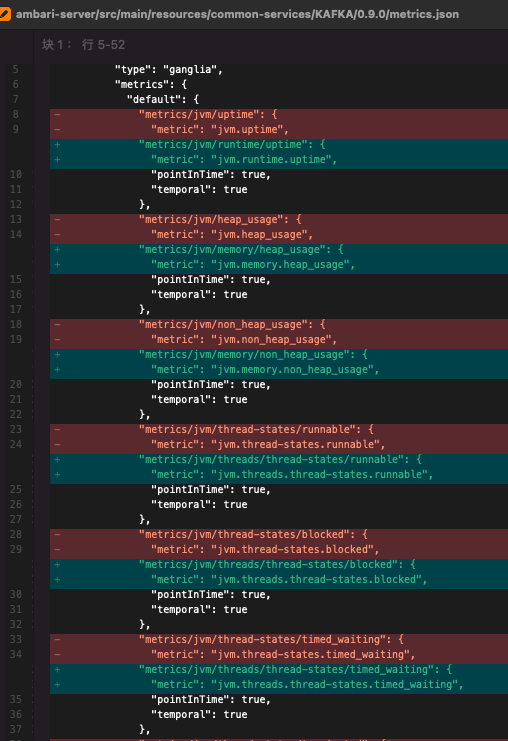Image resolution: width=508 pixels, height=741 pixels.
Task: Click "pointInTime": true on line 10
Action: [x=211, y=175]
